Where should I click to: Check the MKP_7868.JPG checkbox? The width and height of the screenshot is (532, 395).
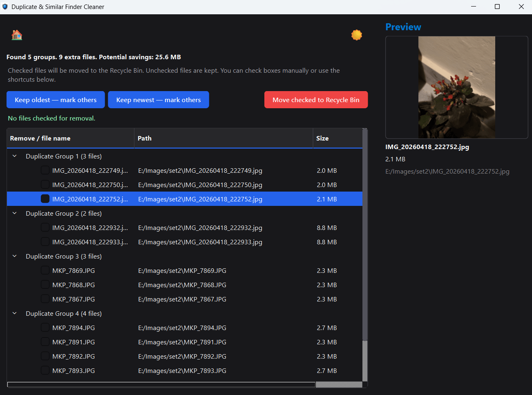tap(45, 285)
